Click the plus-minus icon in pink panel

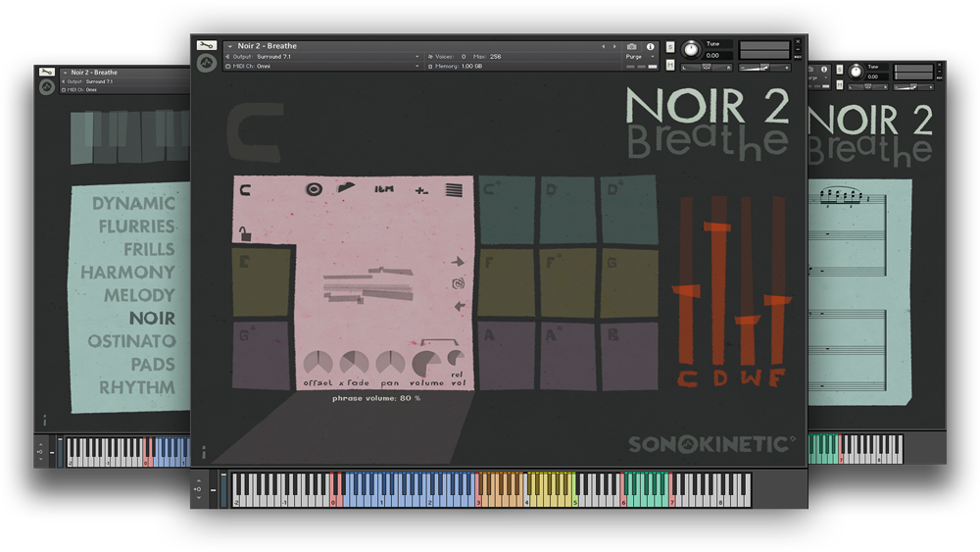(x=421, y=190)
